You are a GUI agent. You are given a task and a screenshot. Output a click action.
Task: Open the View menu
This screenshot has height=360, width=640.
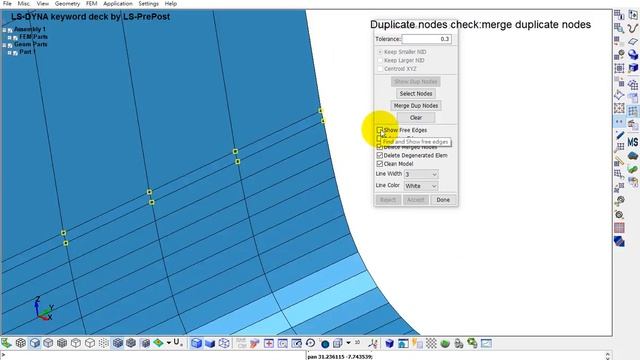coord(42,4)
